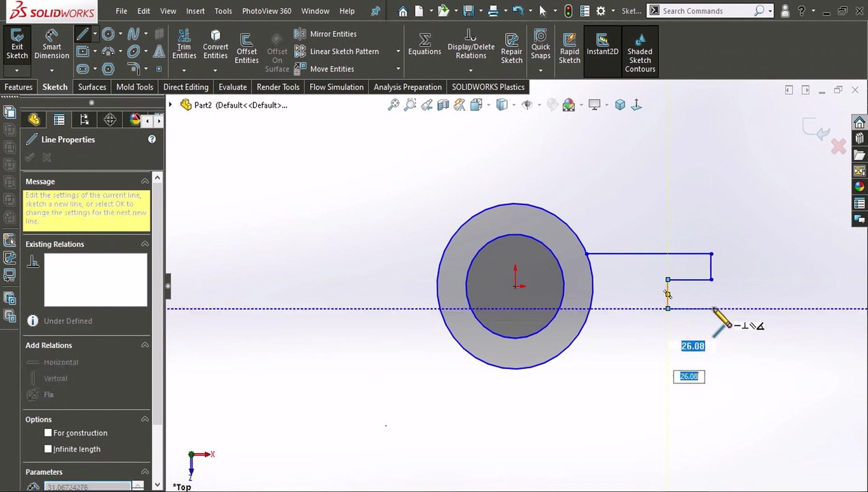The width and height of the screenshot is (868, 492).
Task: Expand the Part2 feature tree arrow
Action: pyautogui.click(x=171, y=105)
